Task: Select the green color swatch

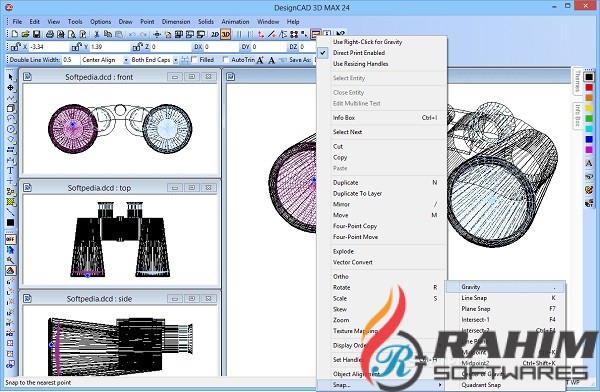Action: (589, 119)
